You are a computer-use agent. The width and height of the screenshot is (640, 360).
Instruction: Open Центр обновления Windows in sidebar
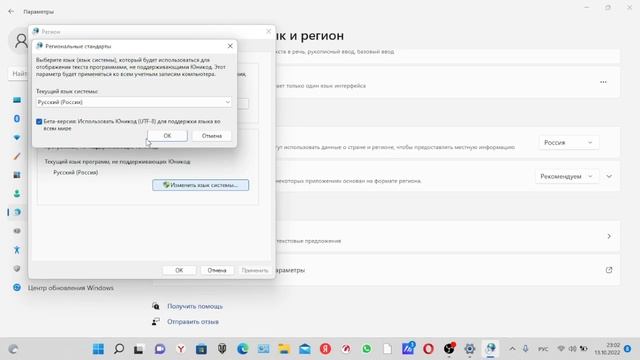point(71,288)
